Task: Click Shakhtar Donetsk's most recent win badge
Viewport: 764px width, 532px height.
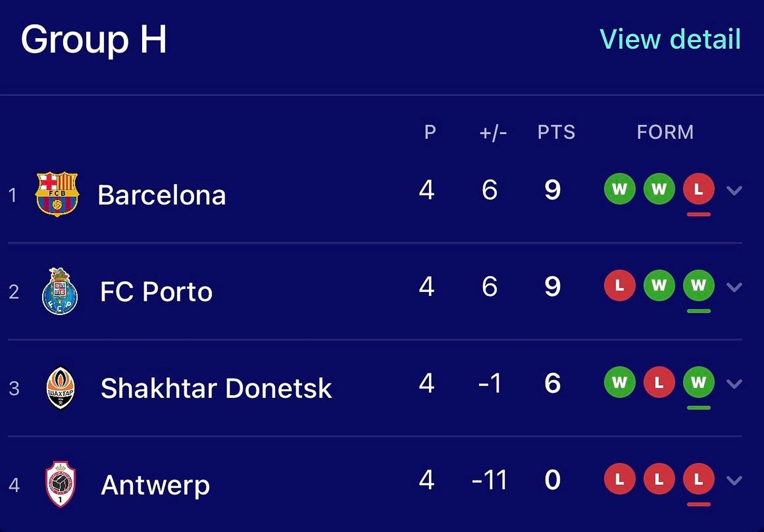Action: click(698, 382)
